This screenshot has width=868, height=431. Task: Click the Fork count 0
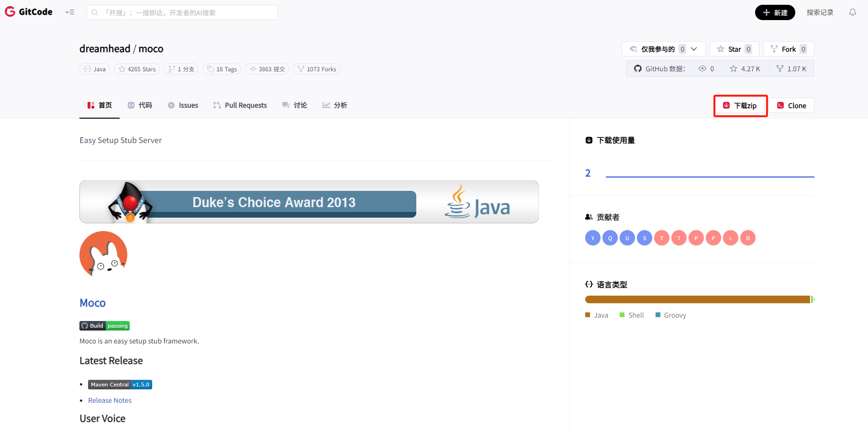(x=803, y=49)
